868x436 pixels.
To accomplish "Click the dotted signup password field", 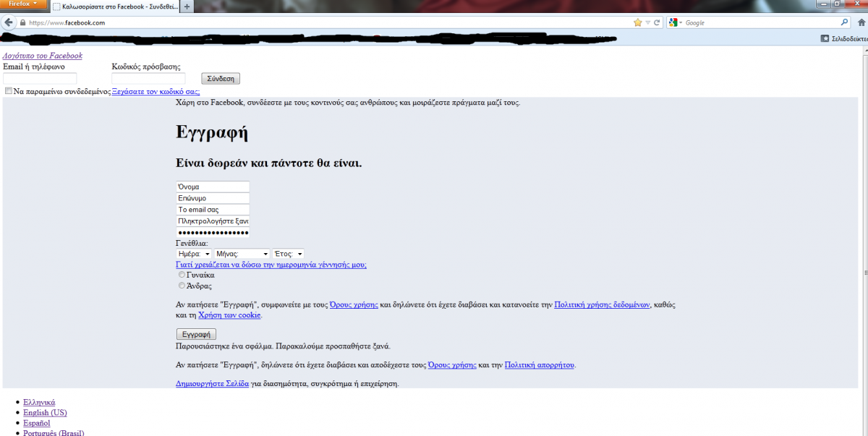I will pos(213,233).
